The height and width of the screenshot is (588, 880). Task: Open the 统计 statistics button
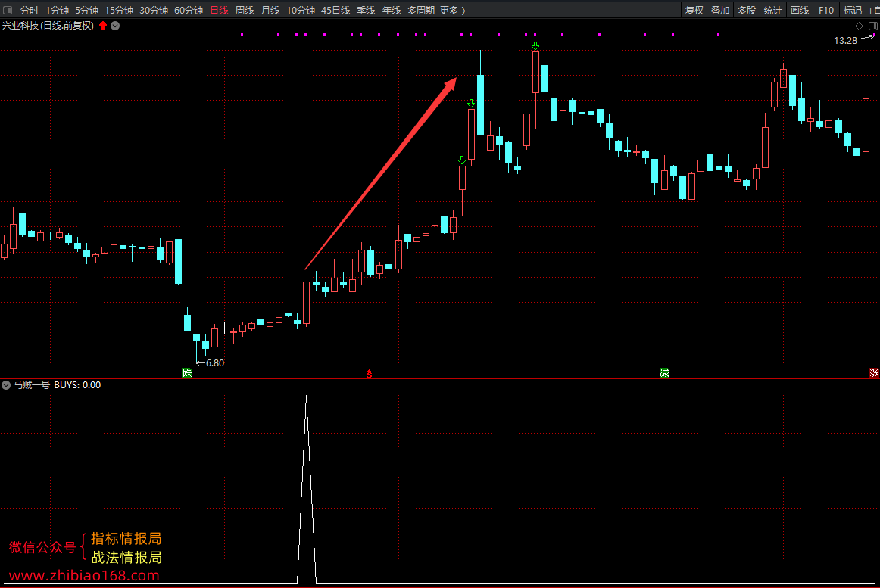coord(772,10)
